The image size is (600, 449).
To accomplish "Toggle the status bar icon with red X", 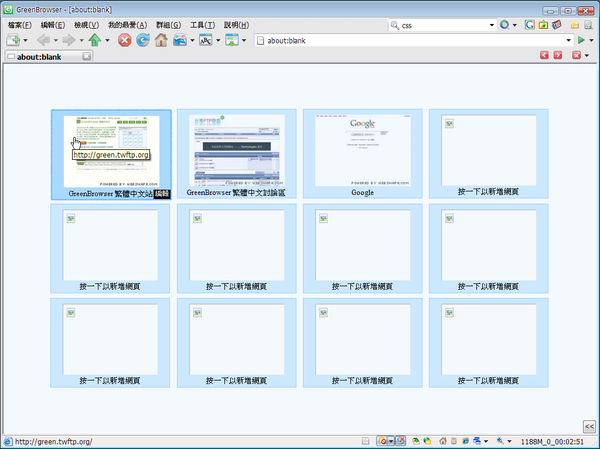I will [400, 441].
